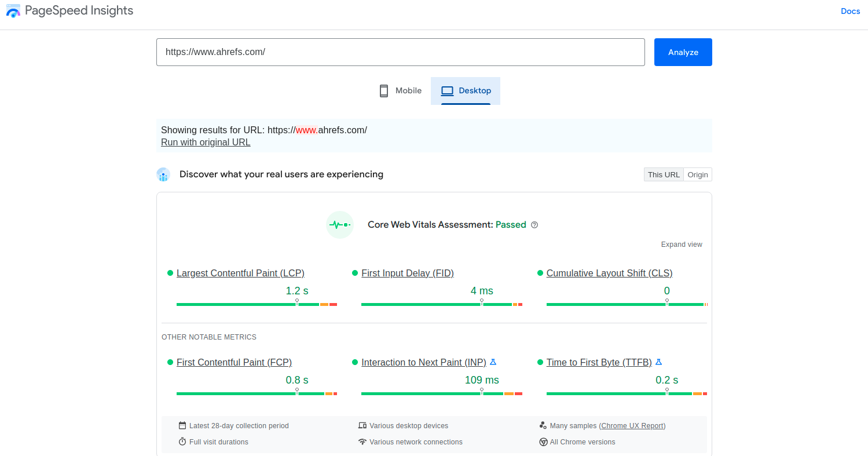Select the This URL toggle
Screen dimensions: 868x456
click(x=664, y=175)
